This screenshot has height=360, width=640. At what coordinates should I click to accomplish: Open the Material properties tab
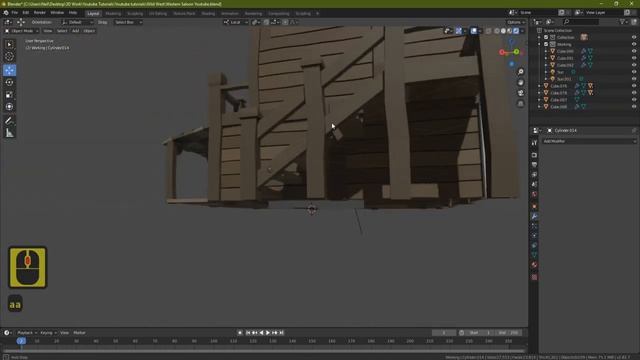tap(534, 265)
